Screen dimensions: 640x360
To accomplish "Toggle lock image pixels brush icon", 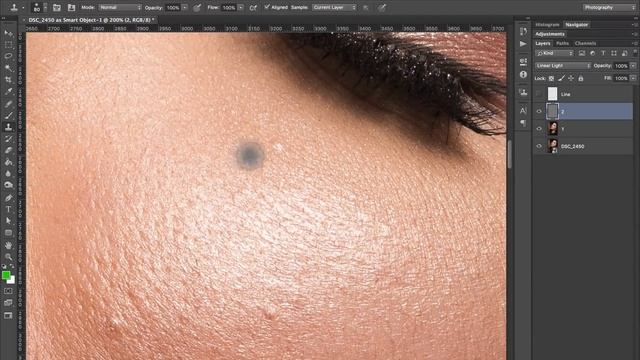I will pos(562,78).
